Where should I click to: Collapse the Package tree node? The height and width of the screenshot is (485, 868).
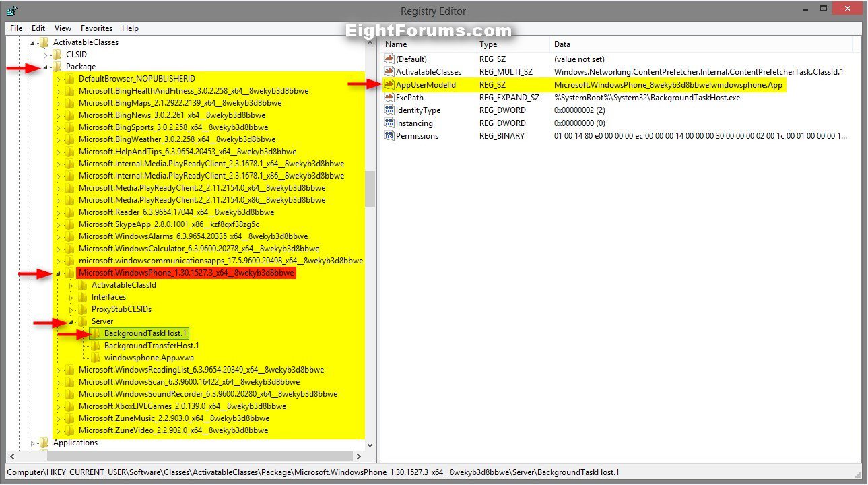pos(46,67)
